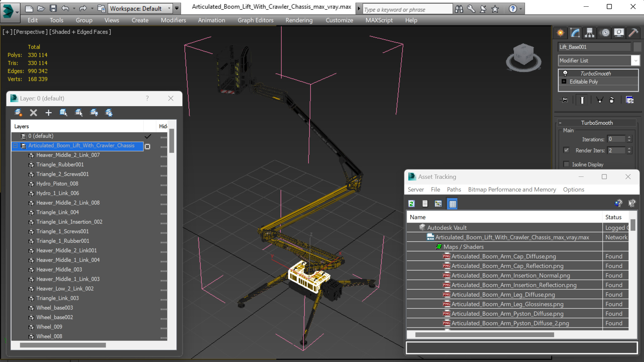Open the Rendering menu
This screenshot has width=644, height=362.
click(x=299, y=20)
